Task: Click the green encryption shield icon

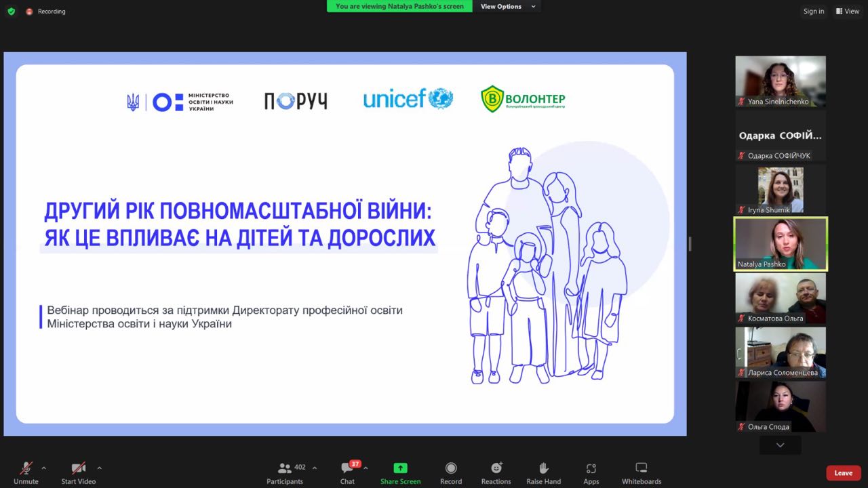Action: pos(11,12)
